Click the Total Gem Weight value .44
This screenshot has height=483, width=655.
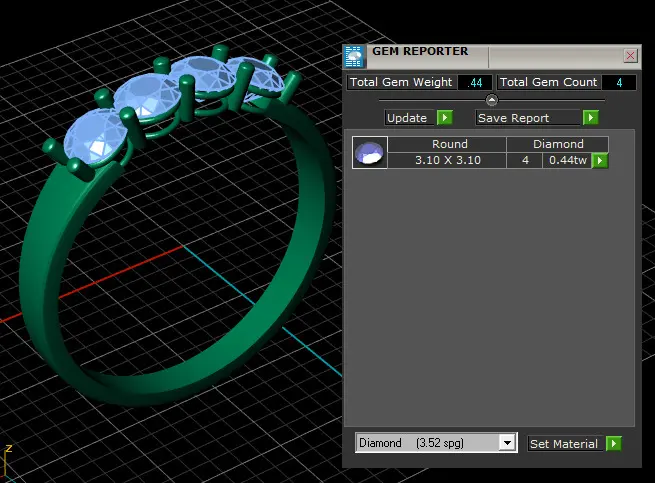click(475, 82)
